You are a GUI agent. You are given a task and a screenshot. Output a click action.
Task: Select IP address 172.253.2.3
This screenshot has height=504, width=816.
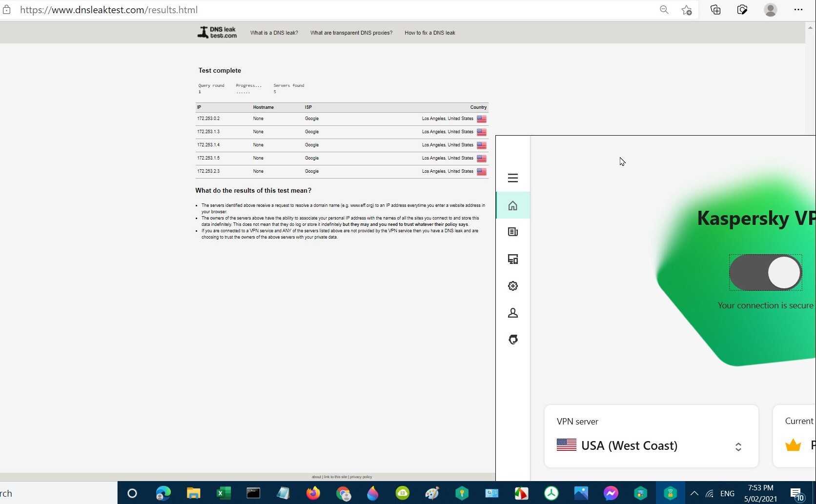(x=208, y=171)
